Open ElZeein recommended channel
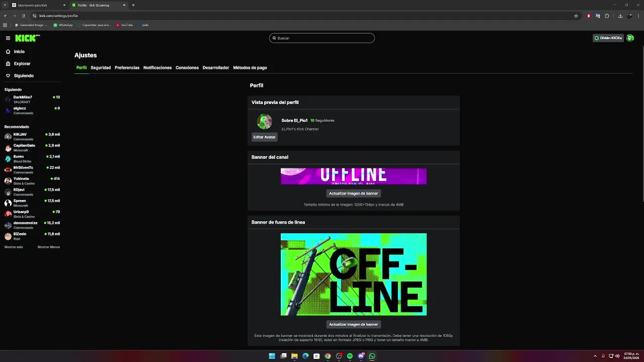 (x=32, y=236)
